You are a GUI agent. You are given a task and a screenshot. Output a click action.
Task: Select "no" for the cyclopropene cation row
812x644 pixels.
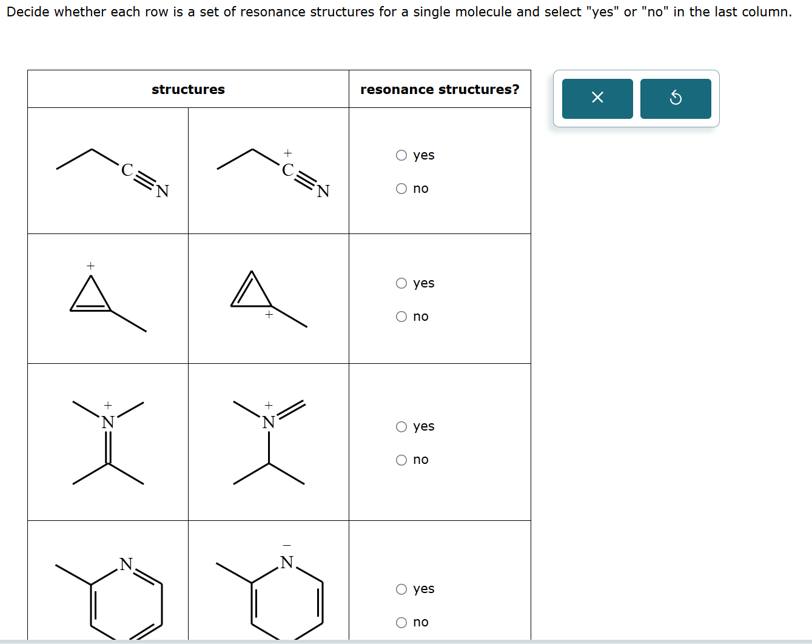(x=401, y=316)
